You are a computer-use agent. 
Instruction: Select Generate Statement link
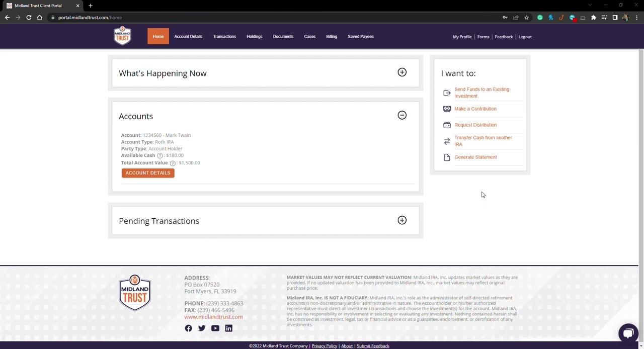point(475,157)
